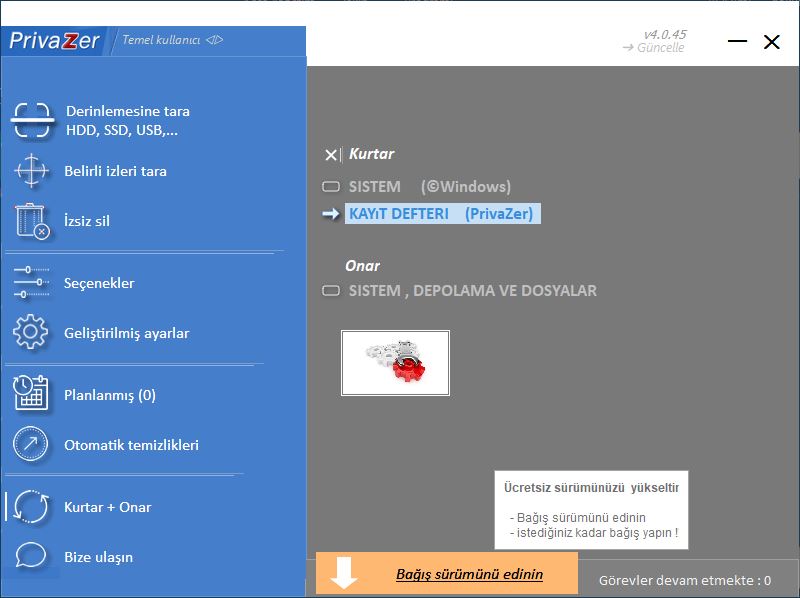Click SISTEM, DEPOLAMA VE DOSYALAR label
The width and height of the screenshot is (800, 598).
pos(472,291)
